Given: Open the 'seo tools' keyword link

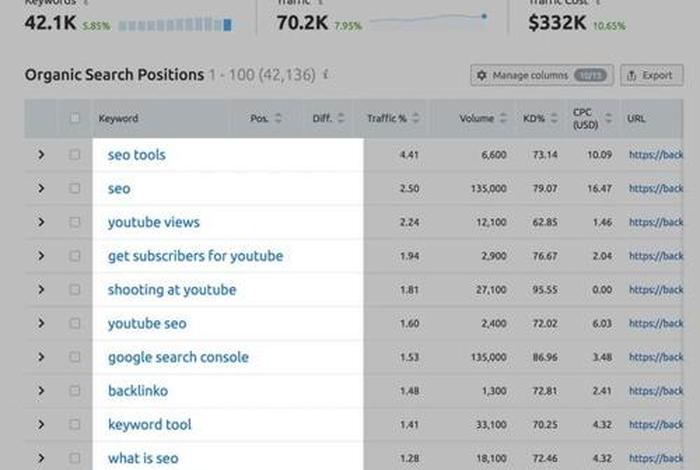Looking at the screenshot, I should 137,155.
